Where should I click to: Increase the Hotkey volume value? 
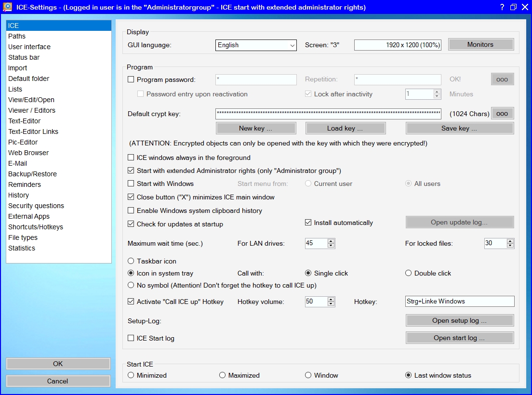click(x=331, y=299)
